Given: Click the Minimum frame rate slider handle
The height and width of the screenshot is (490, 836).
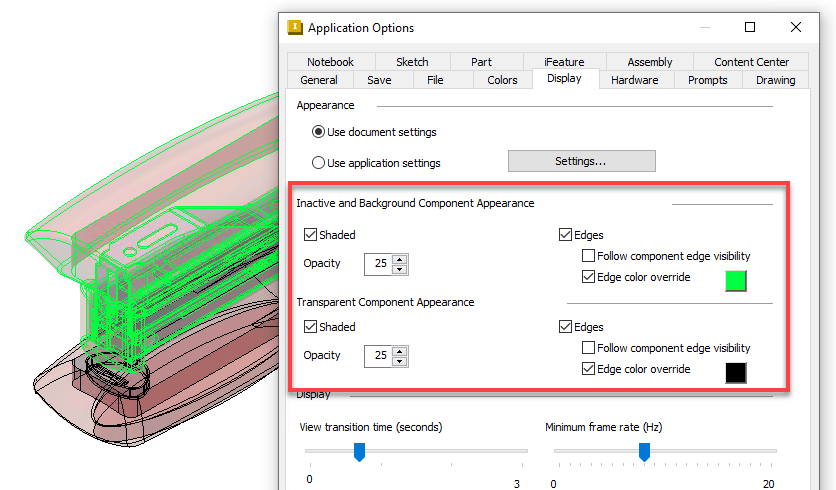Looking at the screenshot, I should coord(645,452).
